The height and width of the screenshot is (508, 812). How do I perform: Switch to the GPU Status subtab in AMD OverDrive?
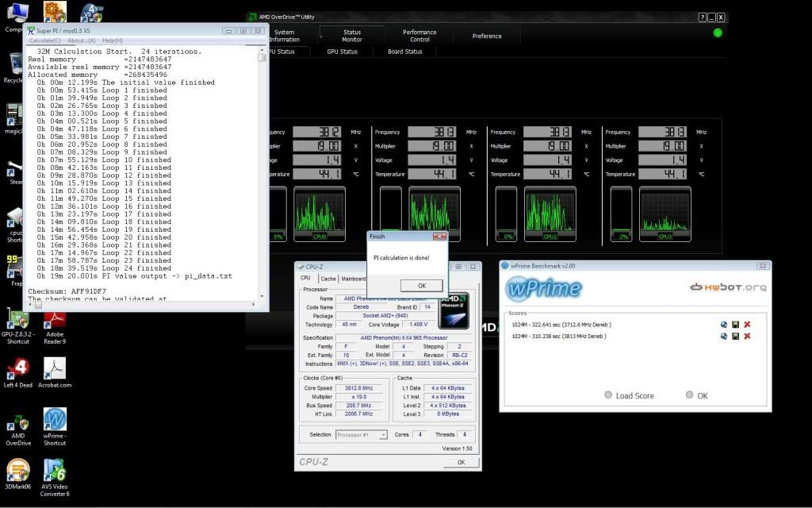(342, 52)
